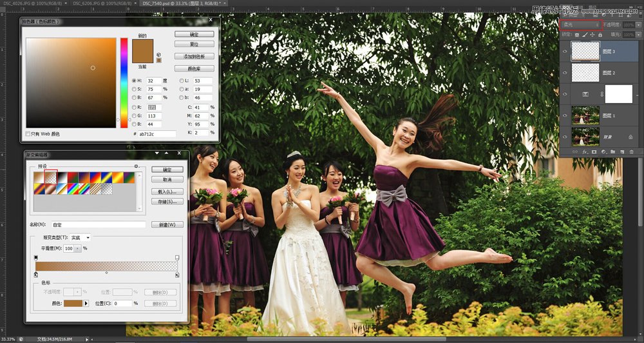This screenshot has width=644, height=343.
Task: Hide the 背景 layer
Action: pyautogui.click(x=565, y=137)
